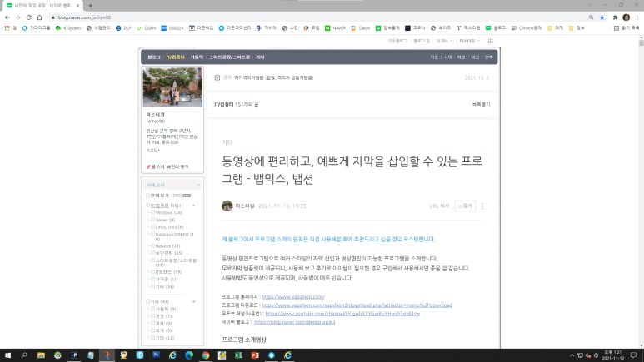The width and height of the screenshot is (644, 362).
Task: Click the URL 복사 link
Action: (x=439, y=206)
